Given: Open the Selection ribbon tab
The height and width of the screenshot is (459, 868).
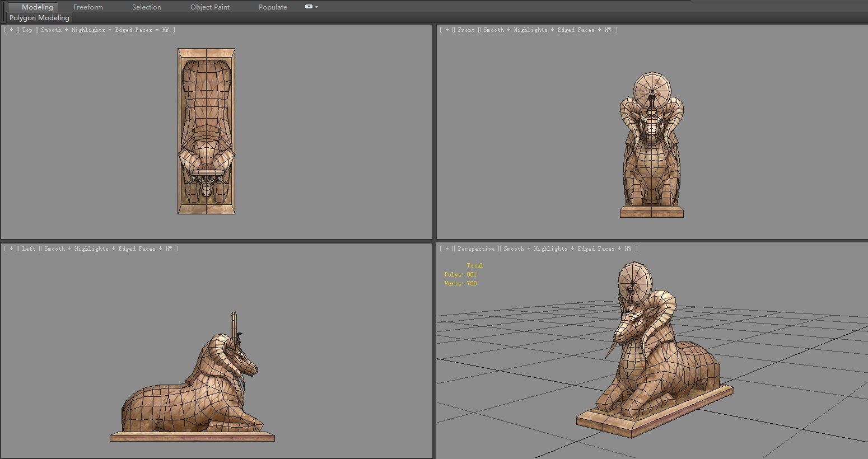Looking at the screenshot, I should (x=147, y=7).
